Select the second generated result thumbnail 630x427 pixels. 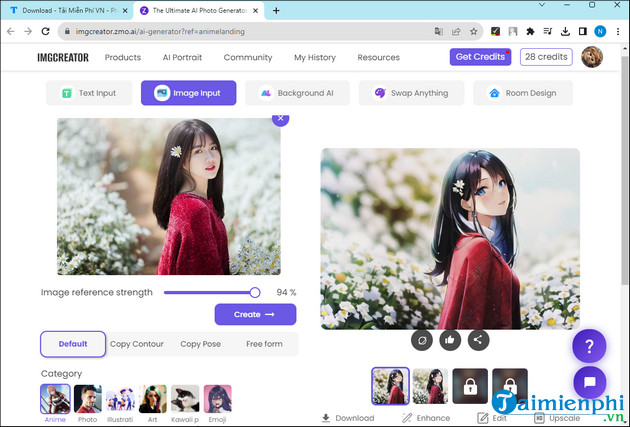click(430, 386)
